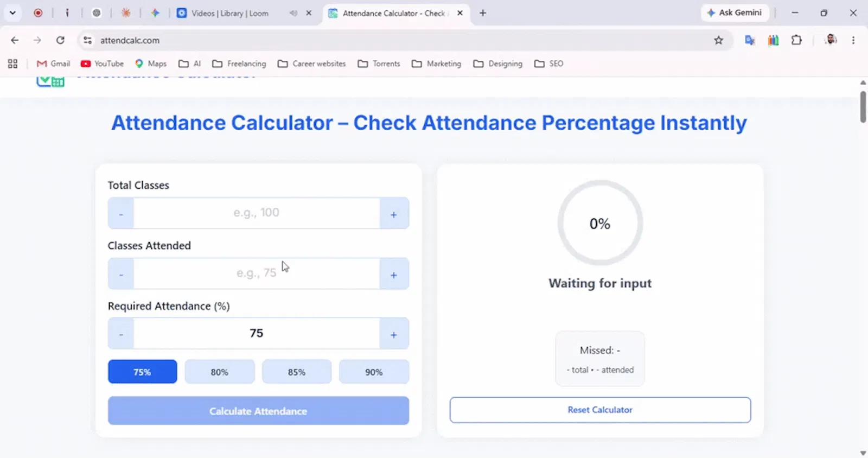Reload the current page
Viewport: 868px width, 458px height.
coord(60,40)
